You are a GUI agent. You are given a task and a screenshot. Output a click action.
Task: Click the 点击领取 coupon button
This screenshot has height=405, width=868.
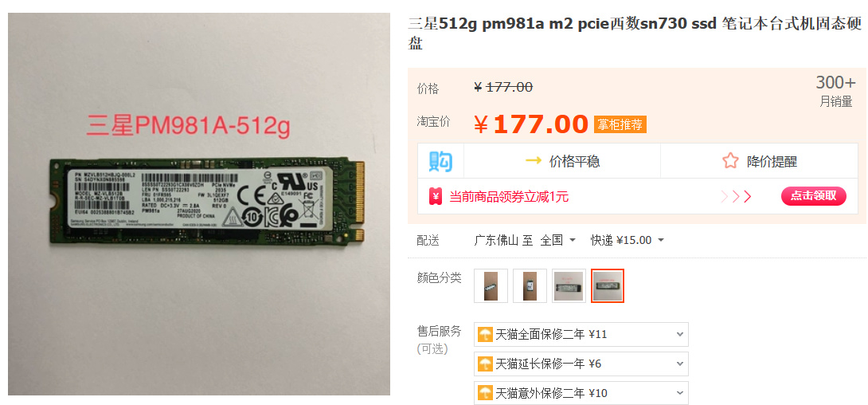tap(814, 196)
